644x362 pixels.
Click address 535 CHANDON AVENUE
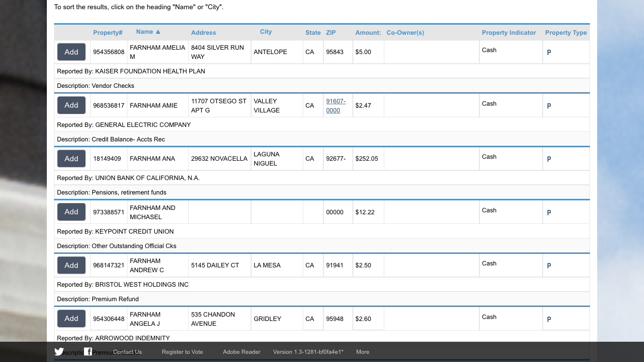[212, 319]
